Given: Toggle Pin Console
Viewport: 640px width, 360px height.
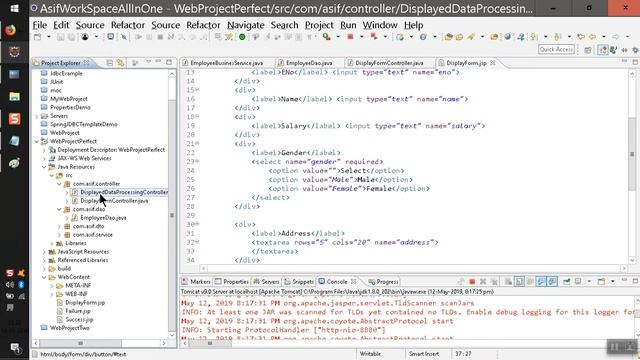Looking at the screenshot, I should coord(567,282).
